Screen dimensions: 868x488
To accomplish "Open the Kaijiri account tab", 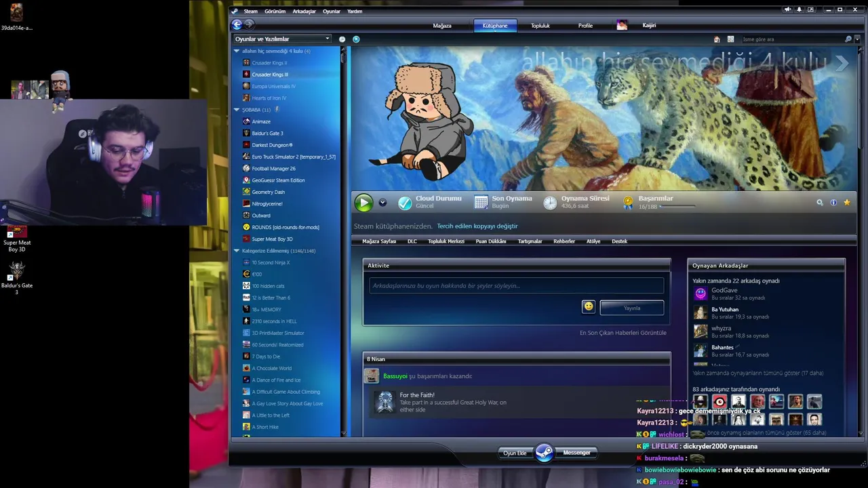I will tap(649, 26).
